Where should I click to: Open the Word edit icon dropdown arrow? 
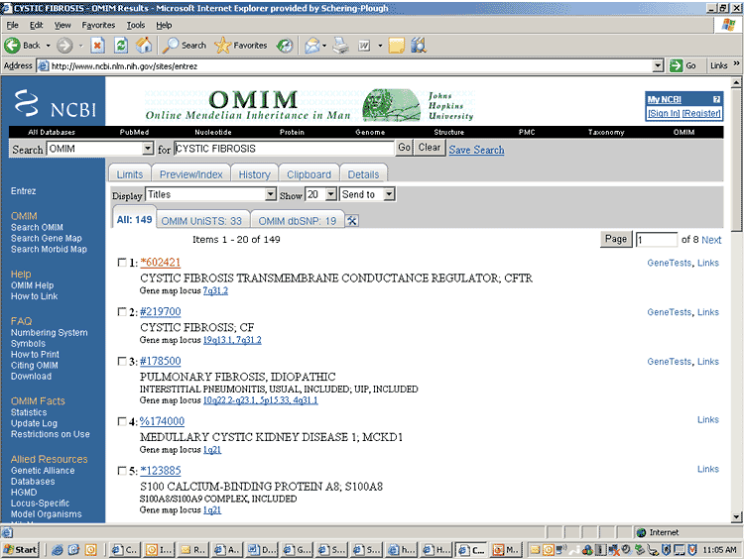tap(380, 46)
